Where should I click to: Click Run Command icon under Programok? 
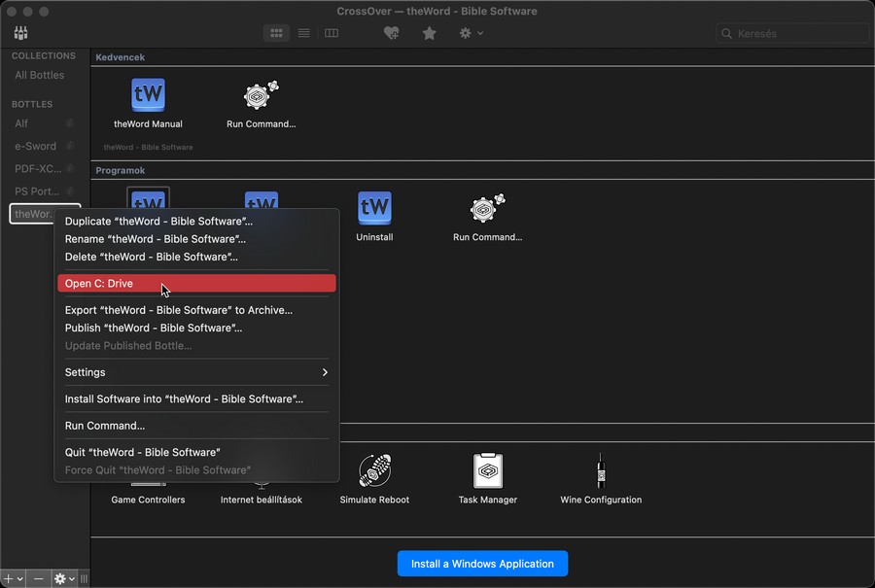click(x=487, y=208)
